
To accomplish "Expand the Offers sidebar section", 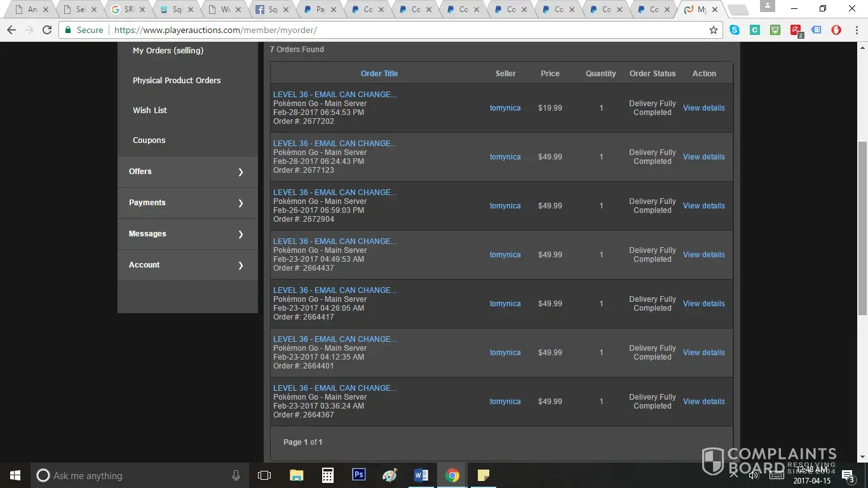I will click(187, 172).
